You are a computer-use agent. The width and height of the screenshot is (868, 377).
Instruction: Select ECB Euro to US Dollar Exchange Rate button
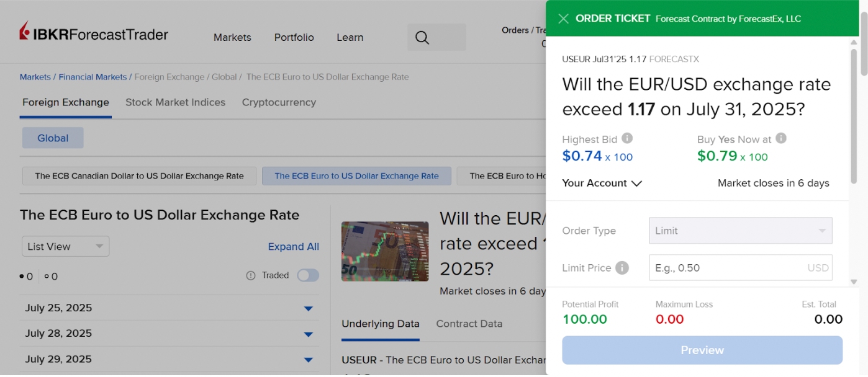click(357, 176)
